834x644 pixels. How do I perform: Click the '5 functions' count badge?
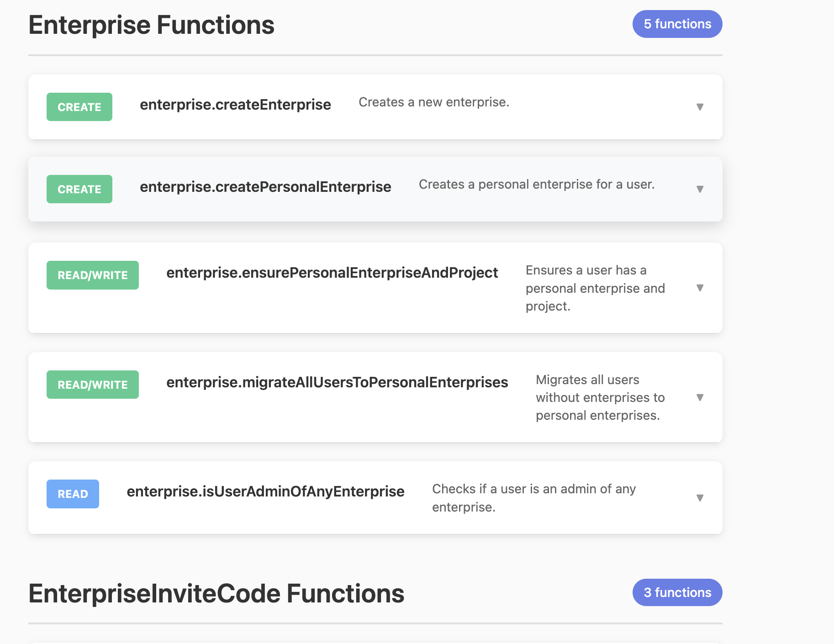677,24
